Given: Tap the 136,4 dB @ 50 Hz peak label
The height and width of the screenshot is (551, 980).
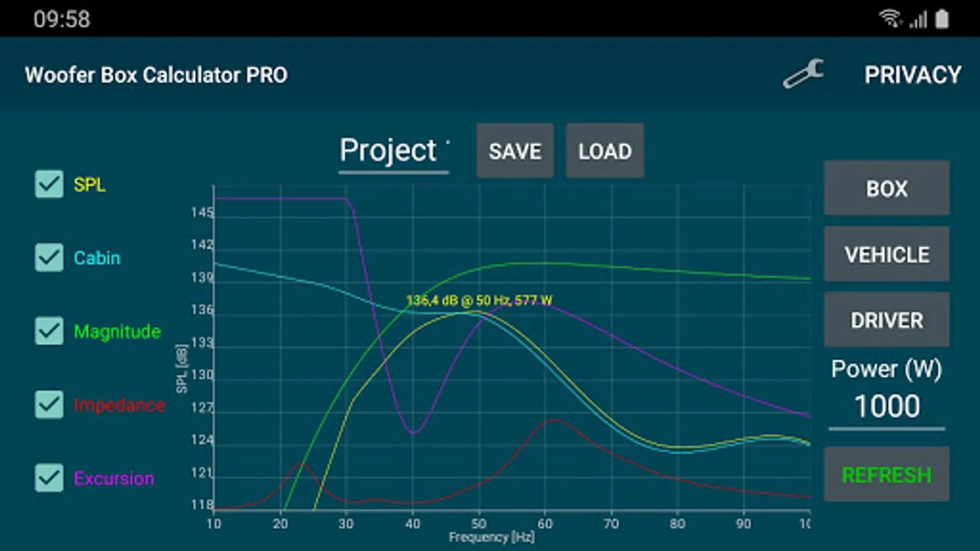Looking at the screenshot, I should (479, 300).
